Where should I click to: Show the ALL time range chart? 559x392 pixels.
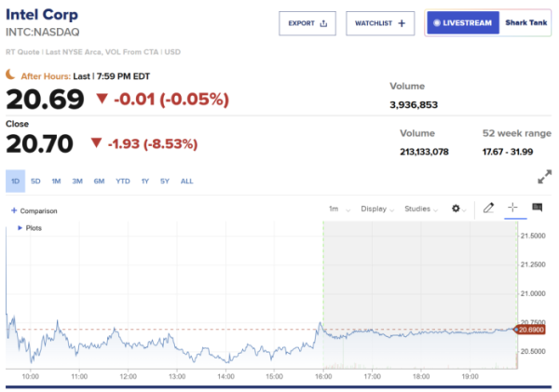(187, 181)
